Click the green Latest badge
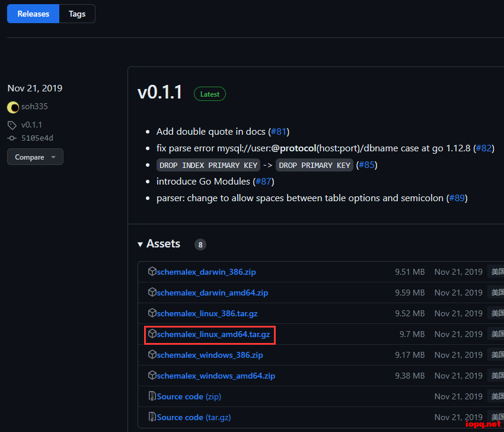Viewport: 504px width, 432px height. pyautogui.click(x=210, y=94)
